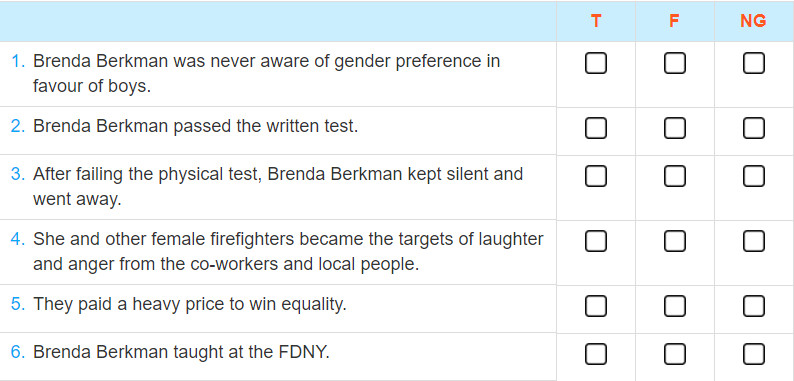Image resolution: width=794 pixels, height=381 pixels.
Task: Select F for statement 4 about female firefighters
Action: [x=674, y=241]
